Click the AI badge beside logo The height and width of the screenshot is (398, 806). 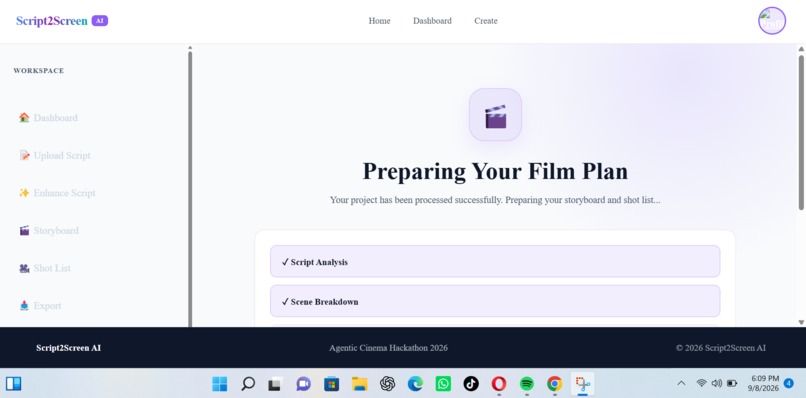(100, 21)
